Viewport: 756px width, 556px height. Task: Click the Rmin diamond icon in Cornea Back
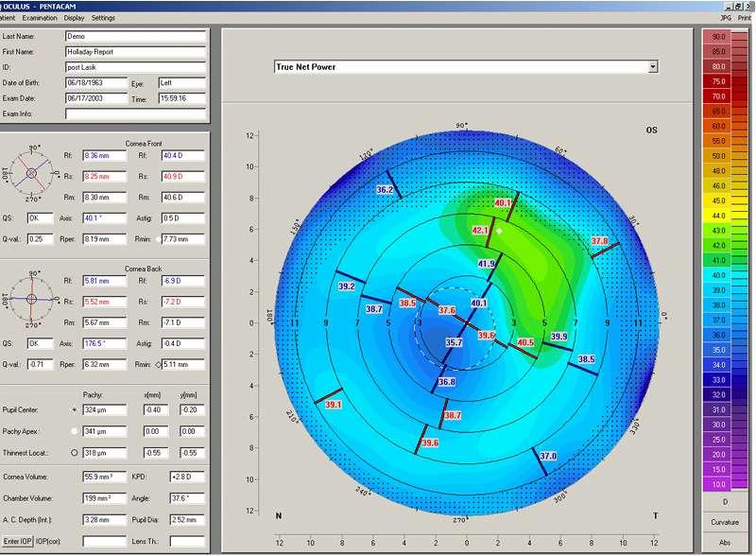point(158,365)
